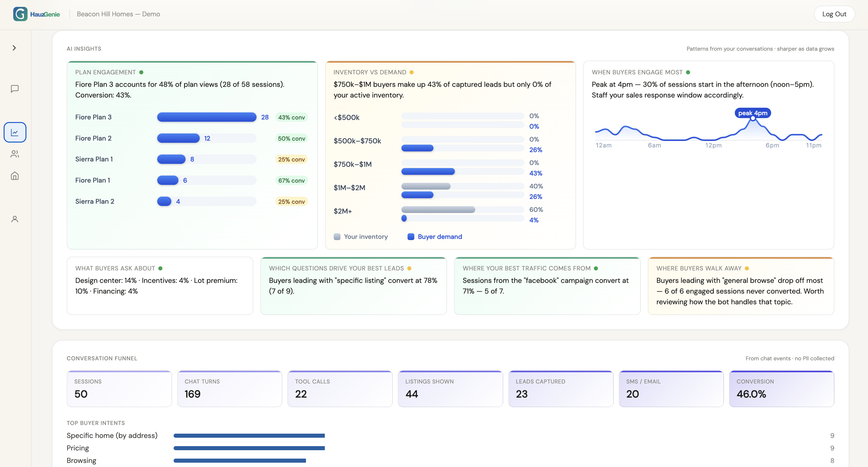The image size is (868, 467).
Task: Open the Where Buyers Walk Away card
Action: coord(741,286)
